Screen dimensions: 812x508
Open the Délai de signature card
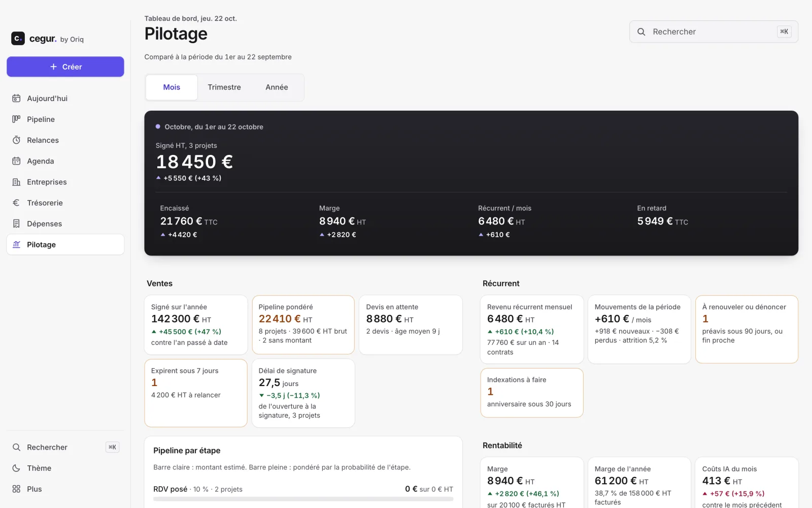[x=303, y=393]
